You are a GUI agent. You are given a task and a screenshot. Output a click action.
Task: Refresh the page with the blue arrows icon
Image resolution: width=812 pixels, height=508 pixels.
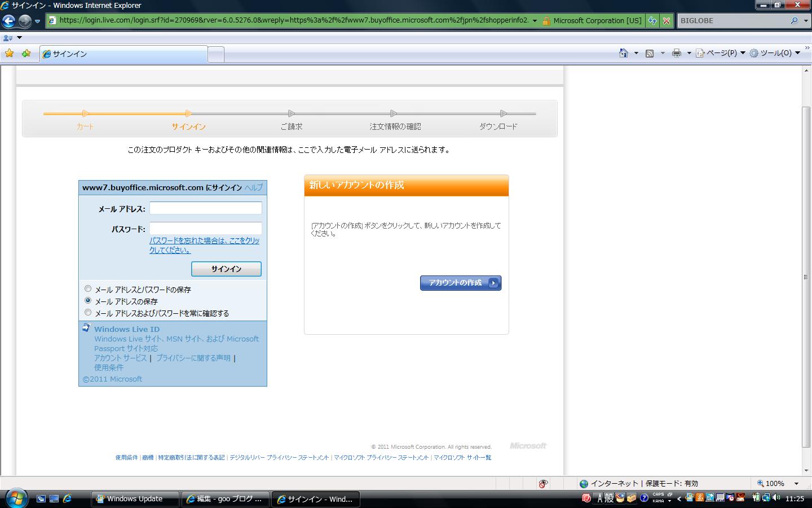[x=652, y=21]
